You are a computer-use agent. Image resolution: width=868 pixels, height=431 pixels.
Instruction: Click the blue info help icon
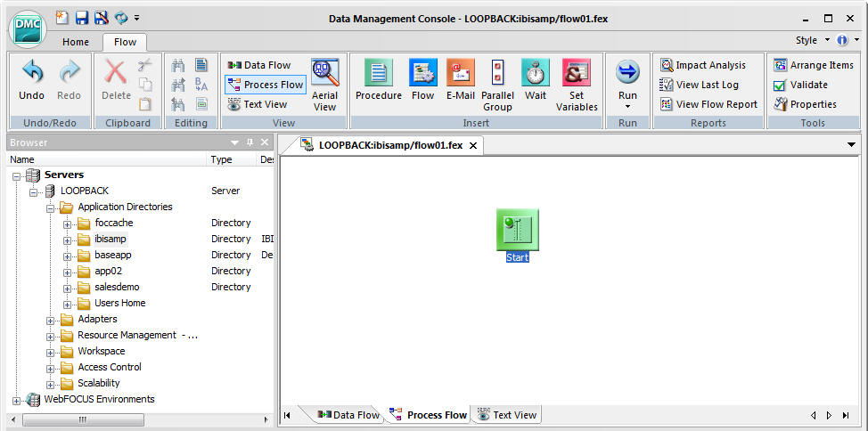coord(842,40)
